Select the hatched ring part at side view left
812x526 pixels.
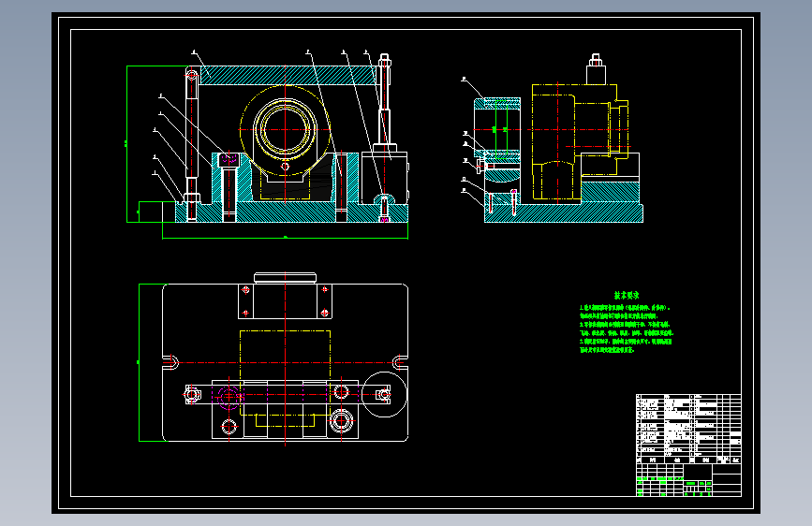(497, 129)
